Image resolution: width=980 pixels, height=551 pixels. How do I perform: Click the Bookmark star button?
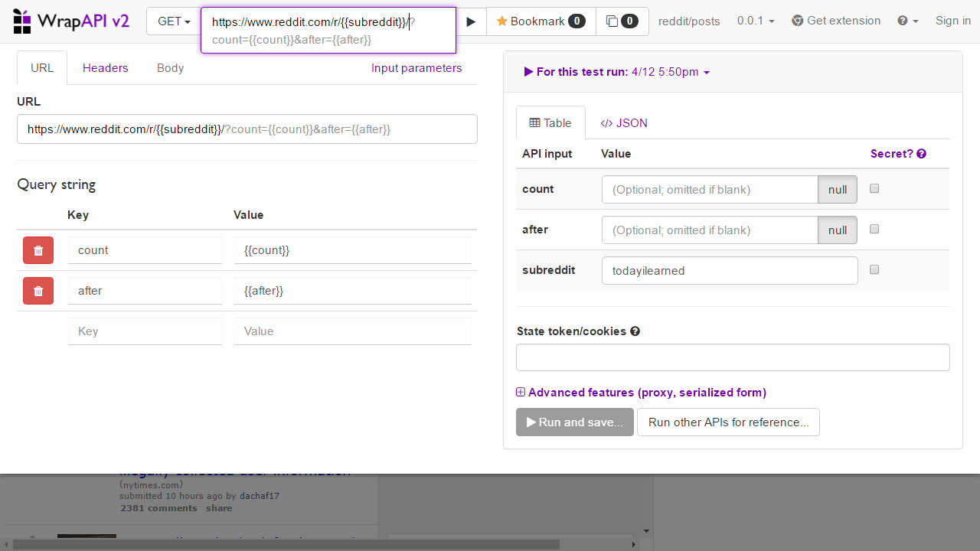click(x=541, y=21)
